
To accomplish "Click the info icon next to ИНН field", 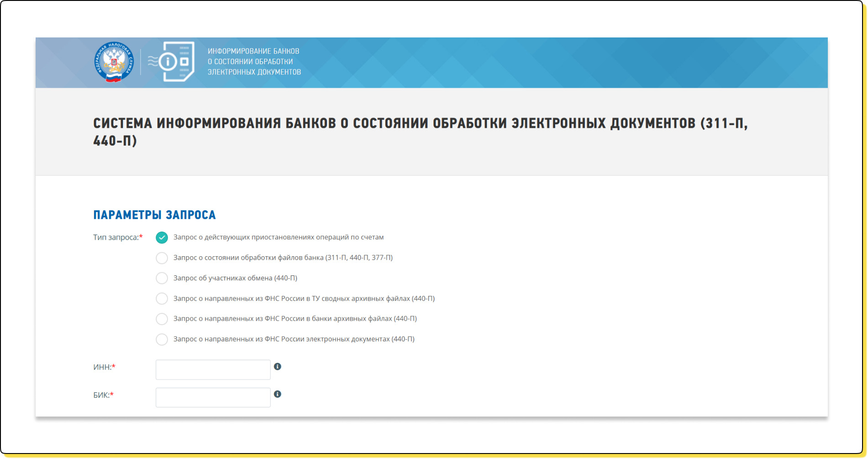I will tap(277, 367).
